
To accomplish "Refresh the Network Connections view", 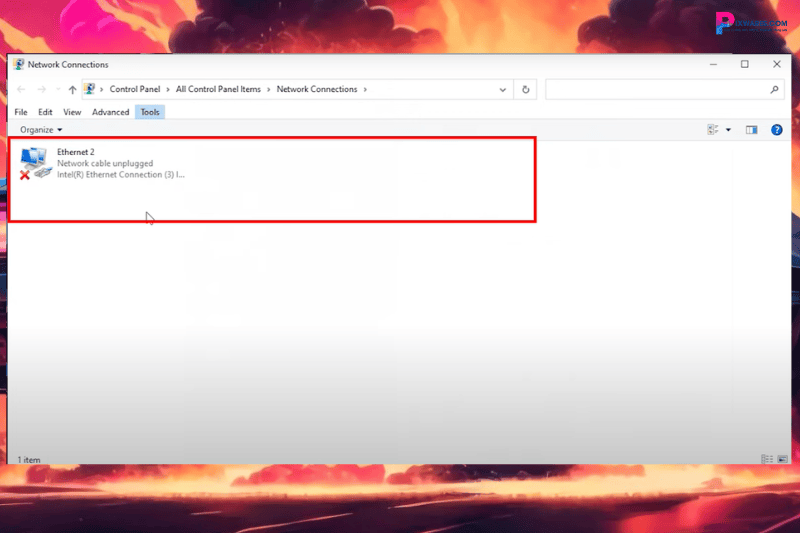I will [x=526, y=89].
